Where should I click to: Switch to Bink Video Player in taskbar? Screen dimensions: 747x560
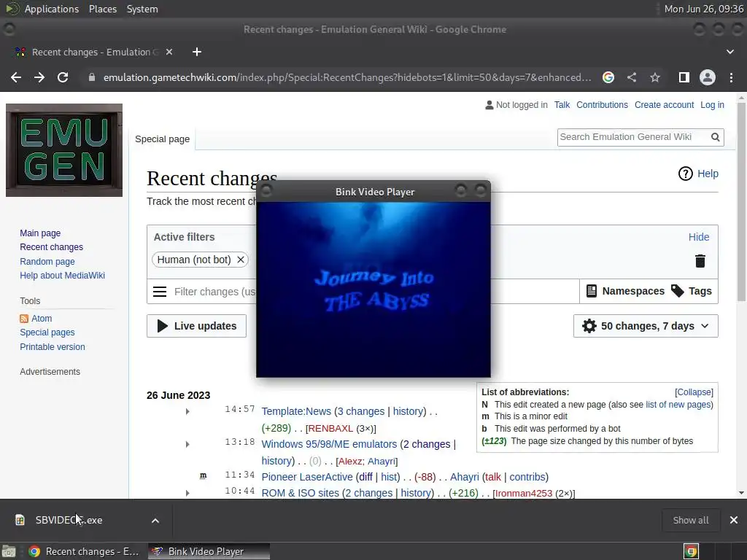pos(209,551)
